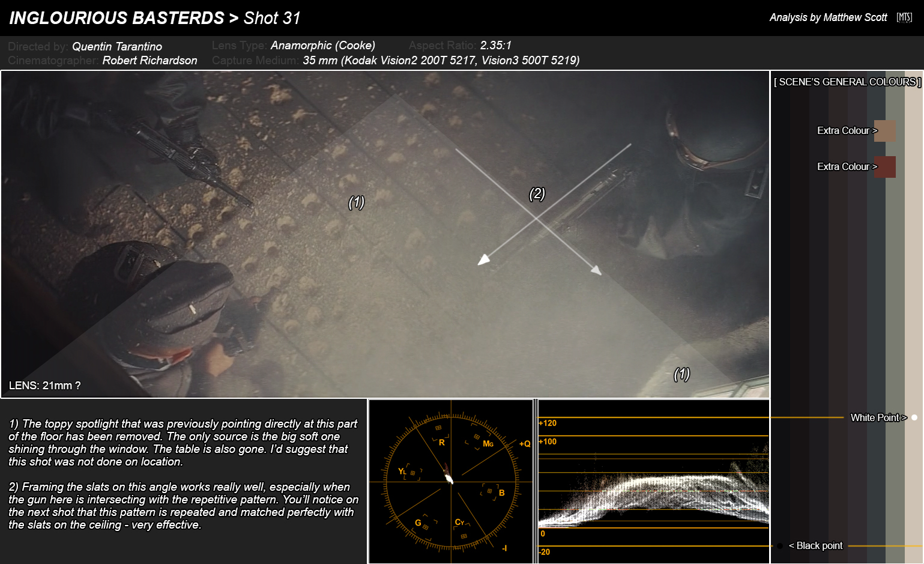Click the director name 'Quentin Tarantino'
This screenshot has width=924, height=564.
117,46
